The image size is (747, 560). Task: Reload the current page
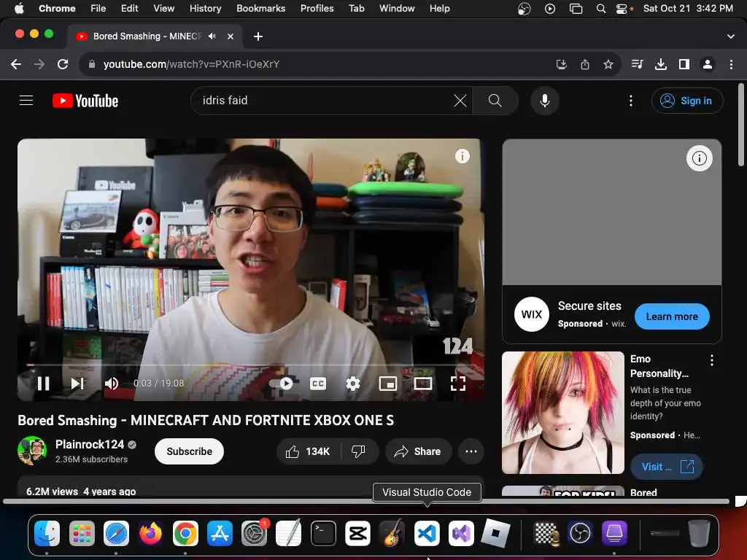coord(63,64)
